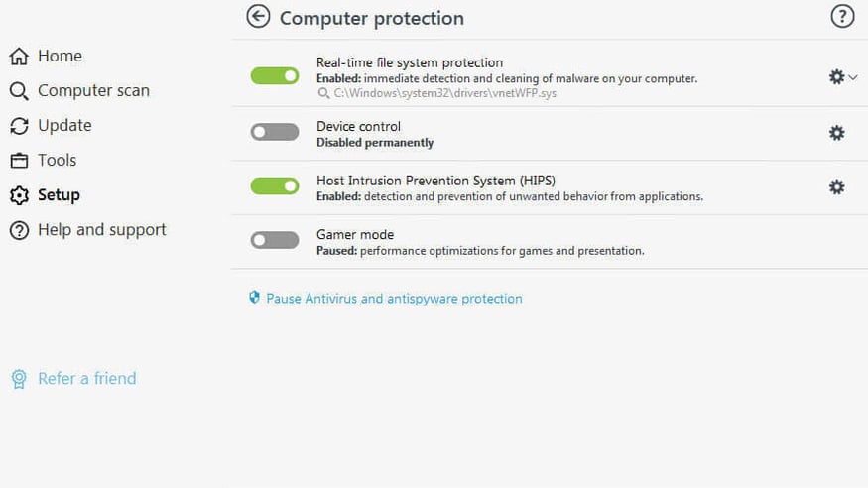Image resolution: width=868 pixels, height=488 pixels.
Task: Click the Tools briefcase icon
Action: 19,161
